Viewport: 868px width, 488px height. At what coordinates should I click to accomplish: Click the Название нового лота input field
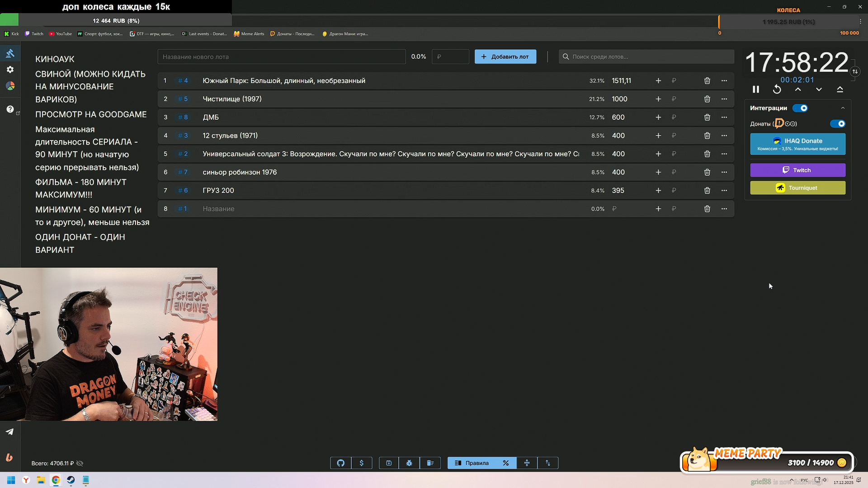point(281,56)
